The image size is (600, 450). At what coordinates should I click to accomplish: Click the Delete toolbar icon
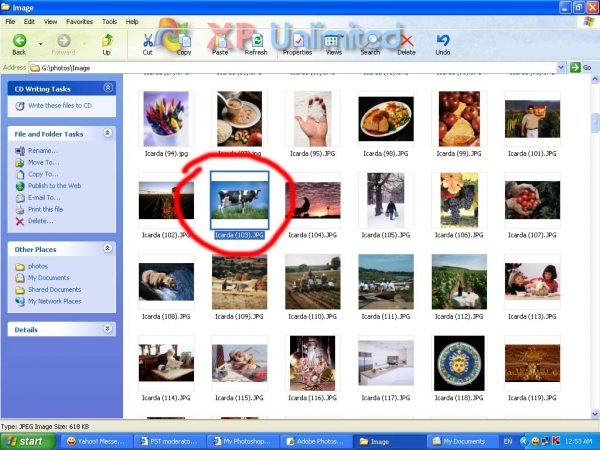click(x=406, y=44)
